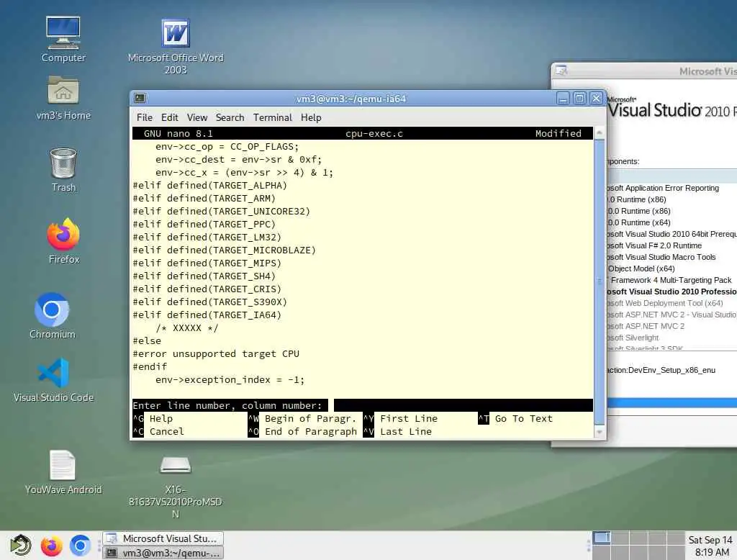Minimize the terminal window
The image size is (737, 560).
(x=563, y=99)
